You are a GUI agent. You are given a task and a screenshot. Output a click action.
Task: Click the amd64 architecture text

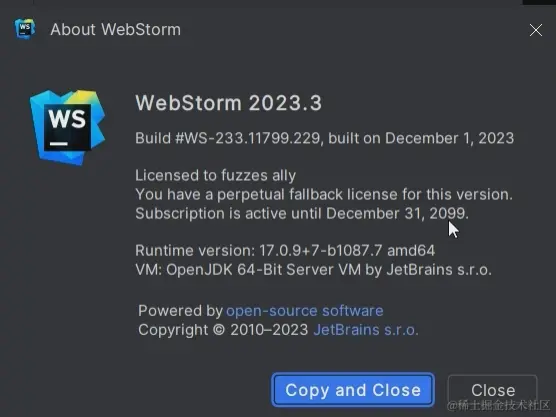pyautogui.click(x=411, y=251)
